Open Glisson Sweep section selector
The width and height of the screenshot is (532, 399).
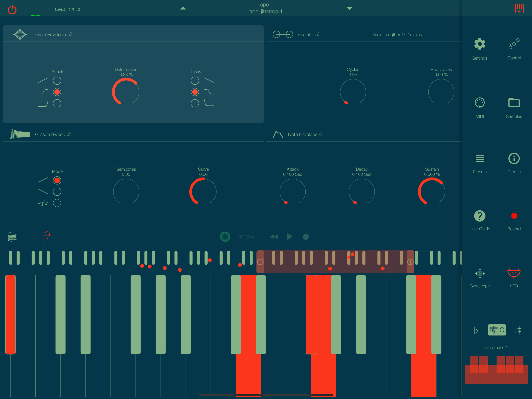tap(53, 134)
